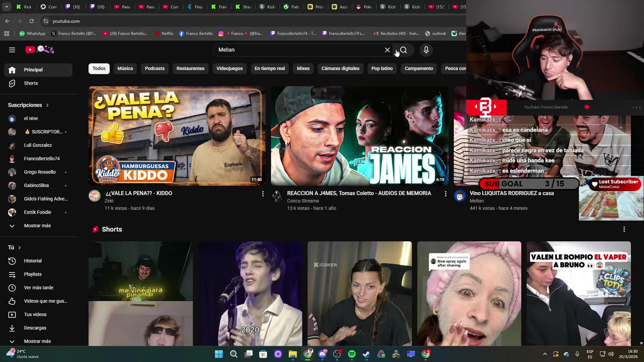This screenshot has height=362, width=644.
Task: Expand the Tú section chevron
Action: 20,247
